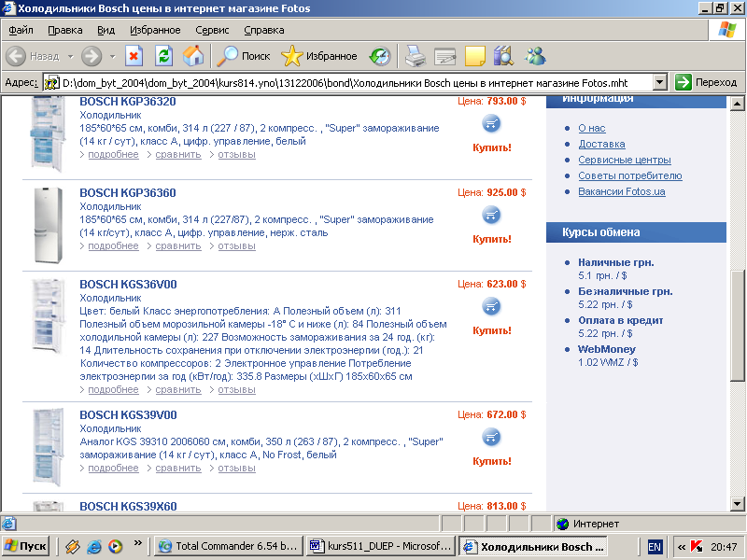Viewport: 747px width, 560px height.
Task: Print the page with printer icon
Action: click(416, 56)
